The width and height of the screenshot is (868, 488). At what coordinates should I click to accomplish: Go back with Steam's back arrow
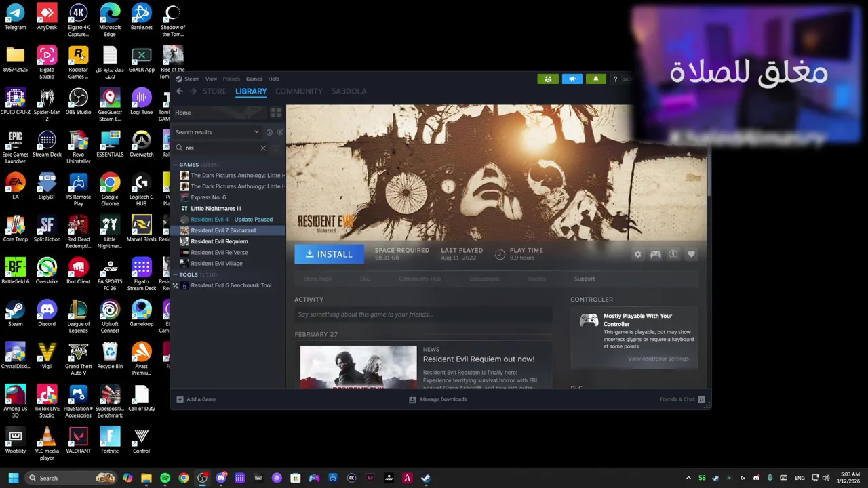coord(180,91)
